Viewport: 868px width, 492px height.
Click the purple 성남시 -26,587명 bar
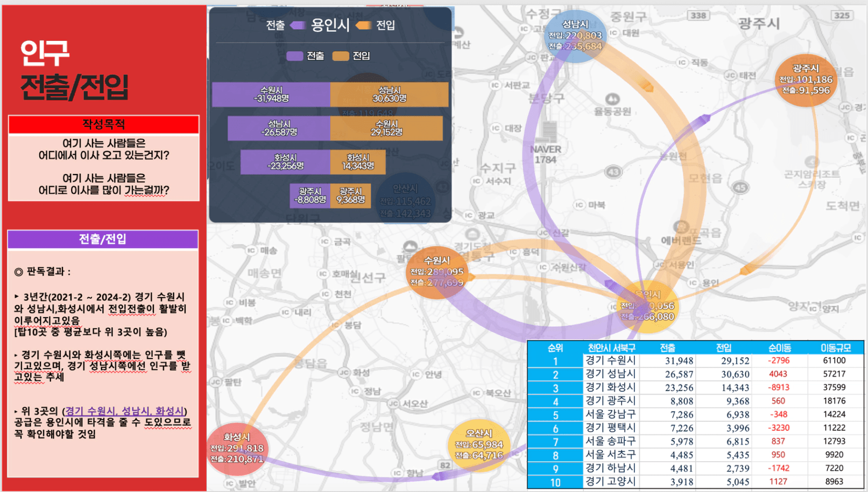279,128
